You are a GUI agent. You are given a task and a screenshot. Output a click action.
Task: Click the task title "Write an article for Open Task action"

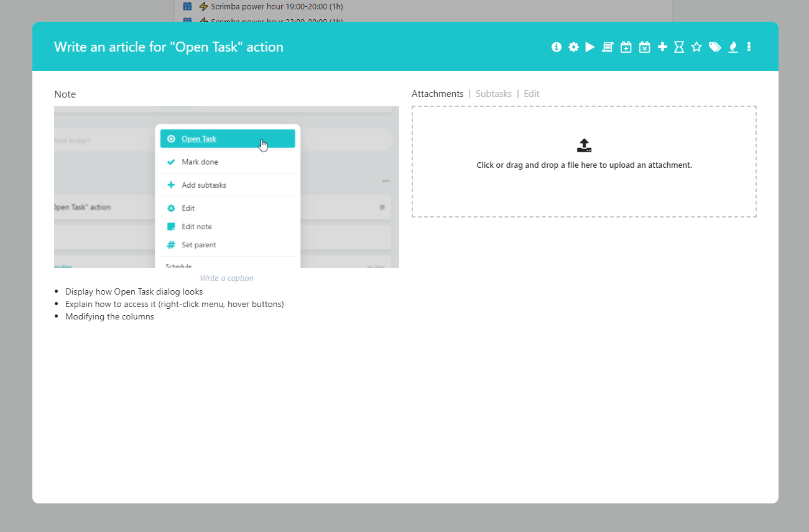click(169, 47)
